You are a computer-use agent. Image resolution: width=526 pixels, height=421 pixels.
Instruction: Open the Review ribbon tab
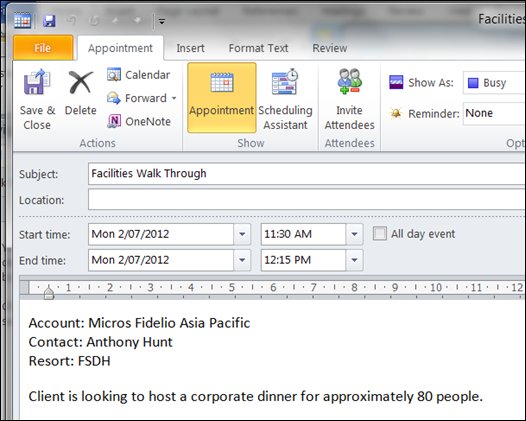[330, 48]
